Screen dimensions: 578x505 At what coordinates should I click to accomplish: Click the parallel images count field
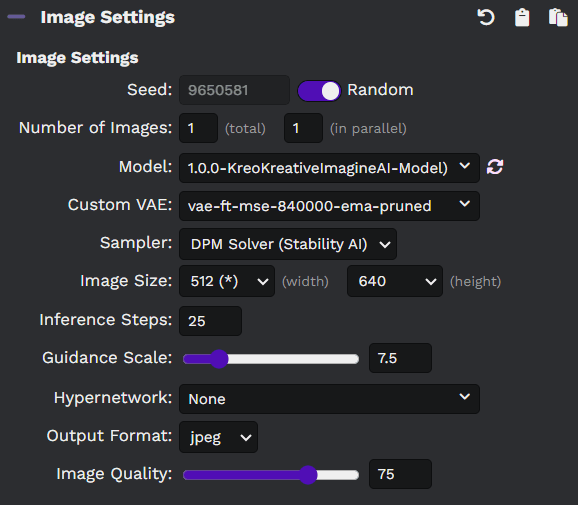coord(303,128)
